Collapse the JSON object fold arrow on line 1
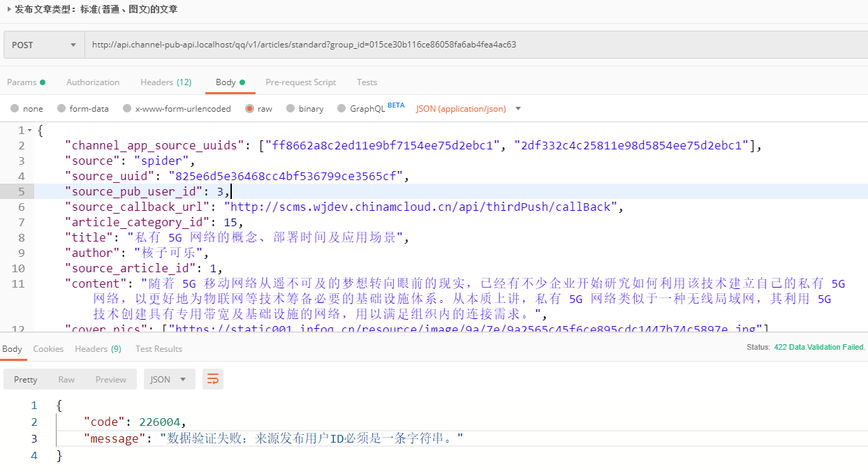 (29, 131)
